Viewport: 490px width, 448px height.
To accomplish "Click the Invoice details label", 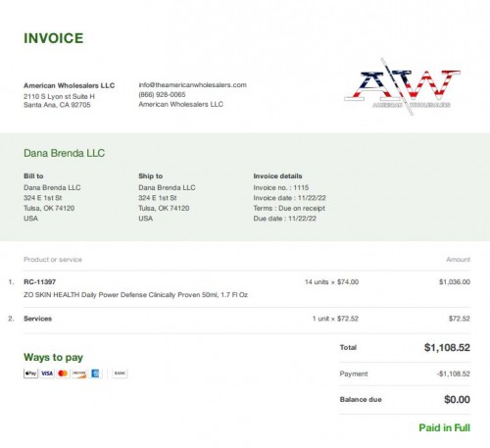I will click(x=277, y=176).
